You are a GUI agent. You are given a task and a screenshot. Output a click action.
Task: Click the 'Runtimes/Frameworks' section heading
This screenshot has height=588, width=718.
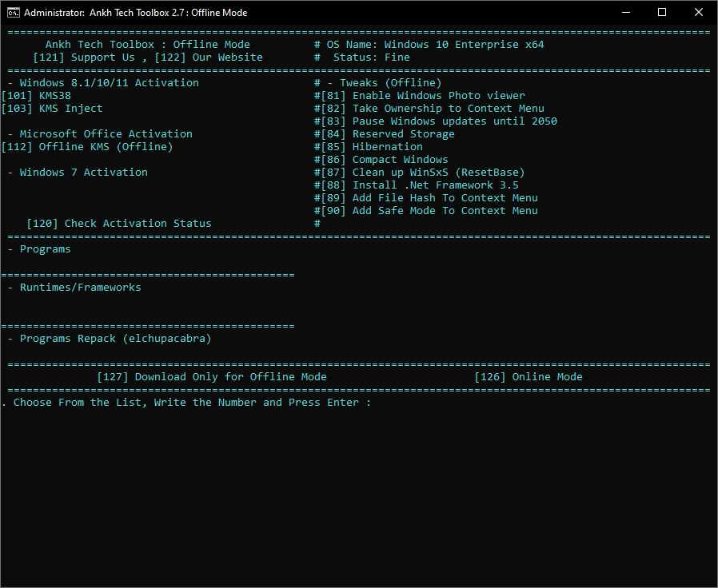coord(80,288)
